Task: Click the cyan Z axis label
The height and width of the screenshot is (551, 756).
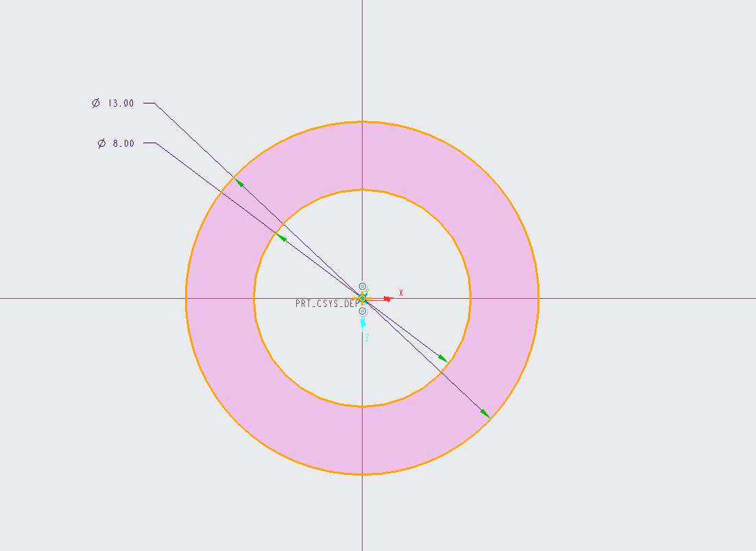Action: 367,337
